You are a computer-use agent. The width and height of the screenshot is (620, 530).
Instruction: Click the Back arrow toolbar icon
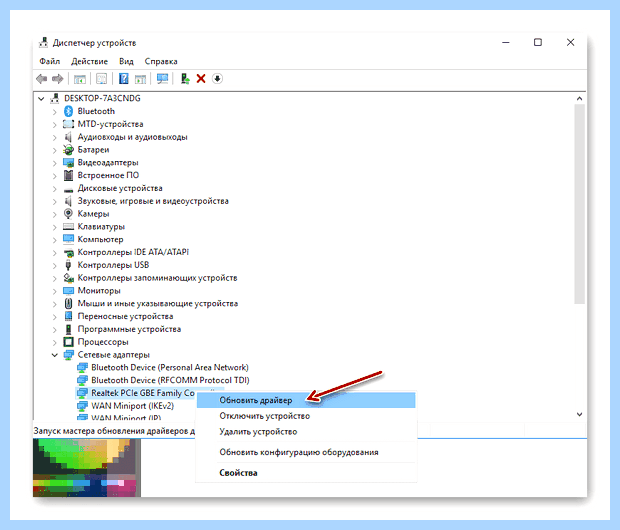pos(42,79)
